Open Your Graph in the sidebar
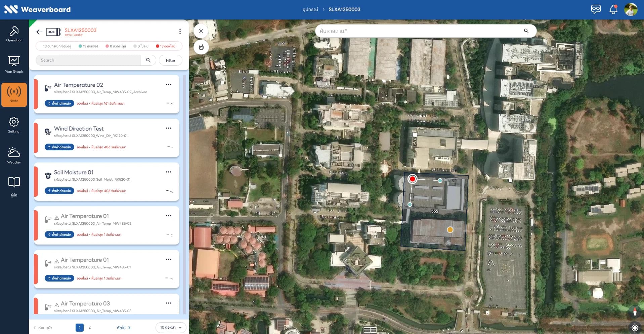 point(14,65)
